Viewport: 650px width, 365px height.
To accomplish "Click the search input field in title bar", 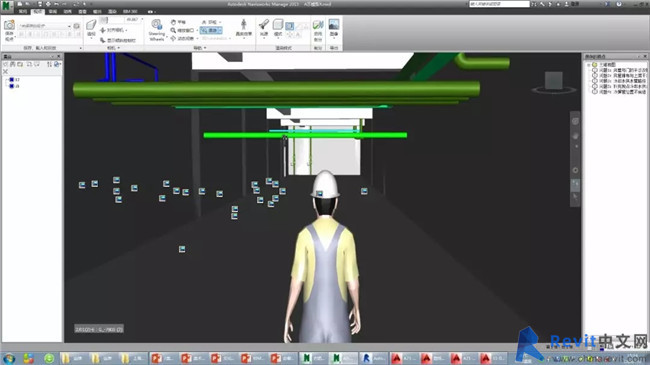I will (499, 4).
